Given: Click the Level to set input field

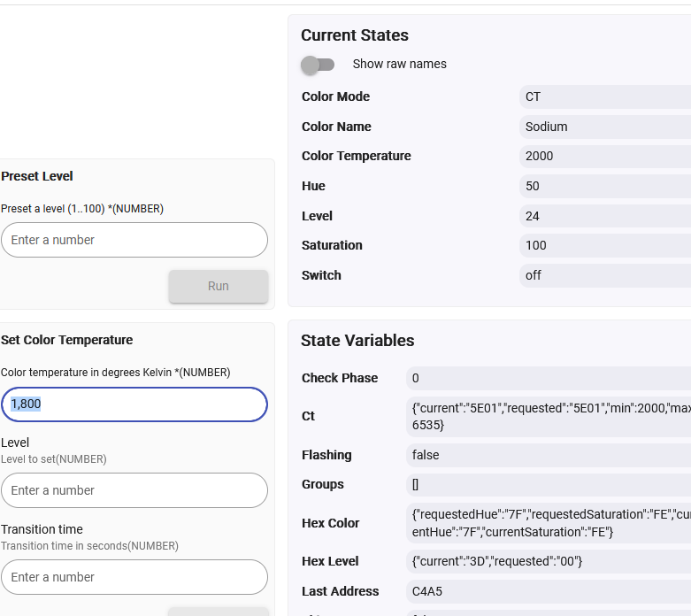Looking at the screenshot, I should (x=134, y=490).
